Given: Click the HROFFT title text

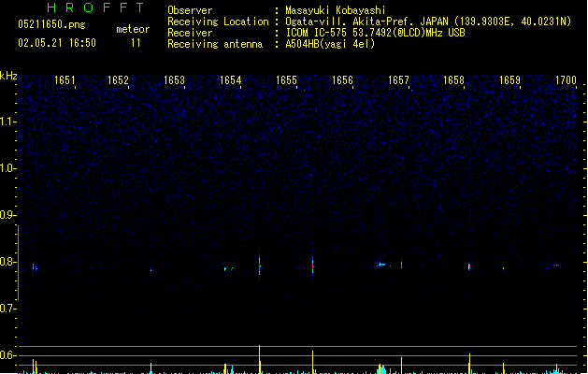Looking at the screenshot, I should [96, 7].
